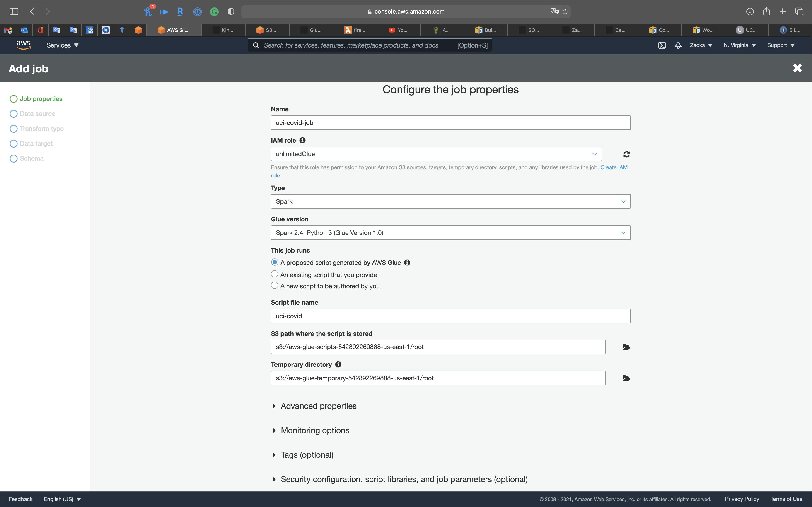
Task: Click the AWS logo home icon
Action: [x=24, y=45]
